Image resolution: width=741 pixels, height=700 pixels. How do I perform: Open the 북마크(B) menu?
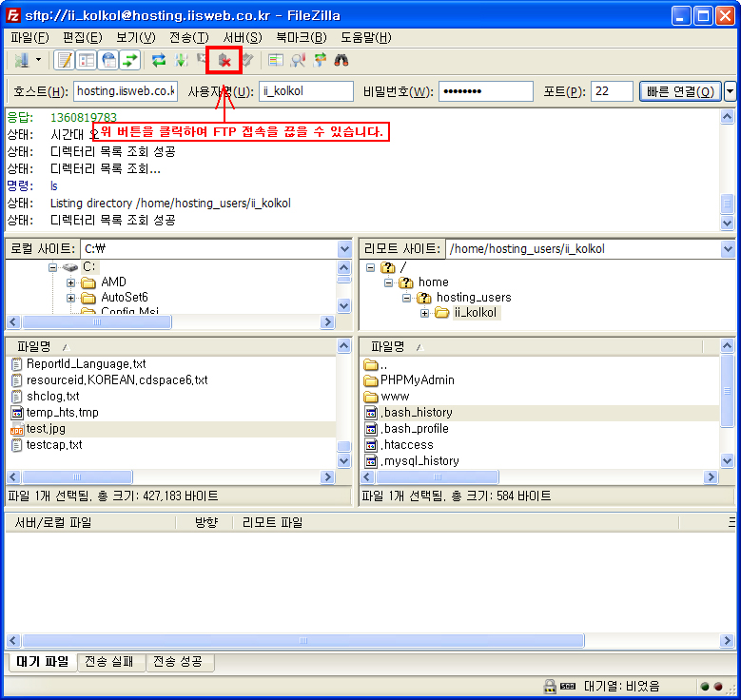tap(302, 37)
